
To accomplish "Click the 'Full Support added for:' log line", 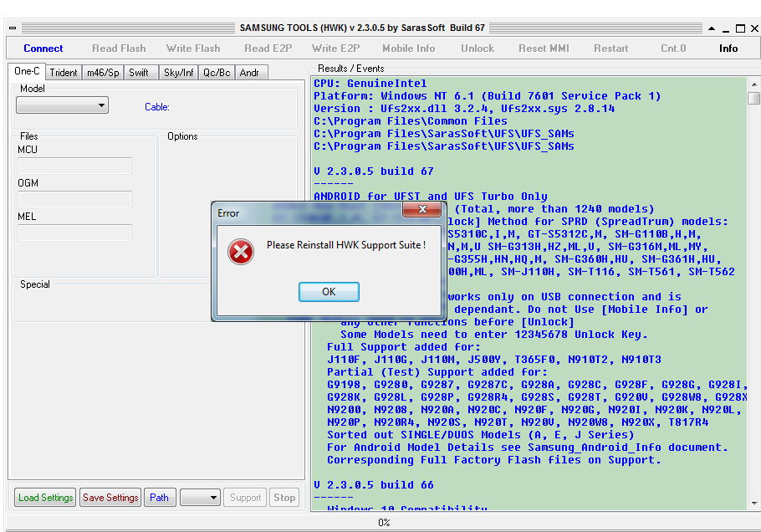I will pyautogui.click(x=404, y=347).
